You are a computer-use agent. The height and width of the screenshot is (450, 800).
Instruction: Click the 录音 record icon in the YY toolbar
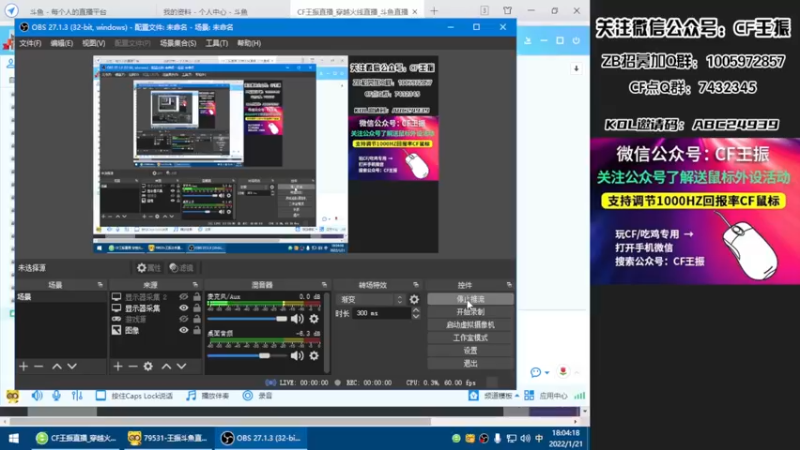[x=247, y=395]
